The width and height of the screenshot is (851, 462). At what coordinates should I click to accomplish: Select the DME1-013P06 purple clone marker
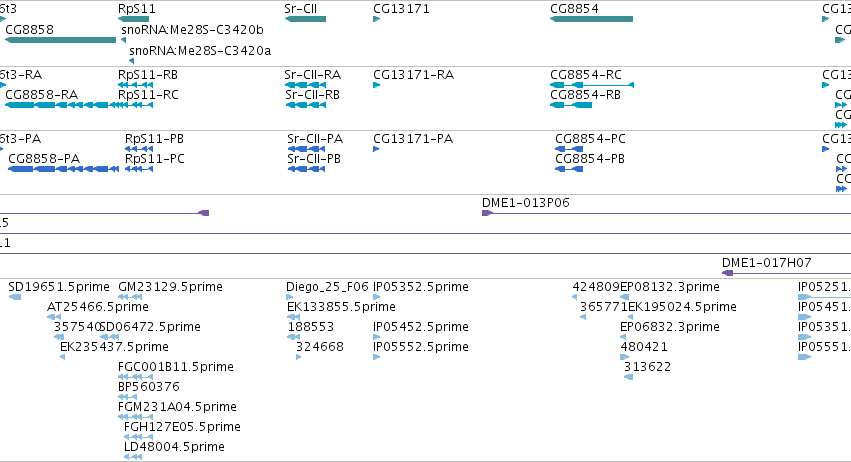click(487, 213)
